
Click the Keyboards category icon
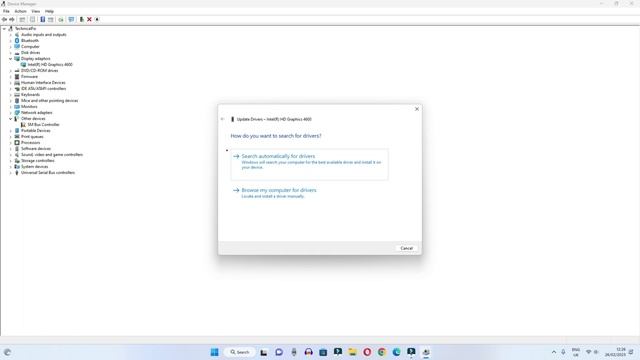click(x=17, y=95)
